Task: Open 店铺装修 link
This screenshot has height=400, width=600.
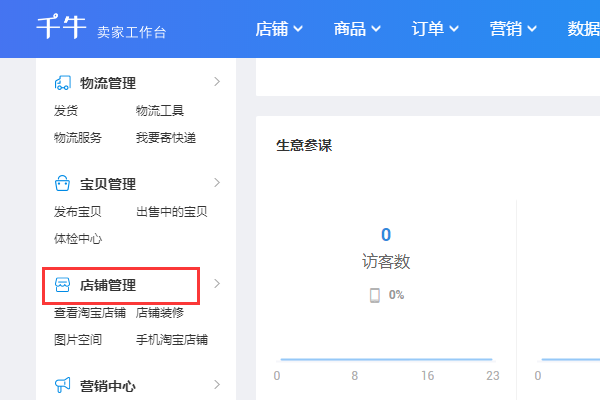Action: coord(160,313)
